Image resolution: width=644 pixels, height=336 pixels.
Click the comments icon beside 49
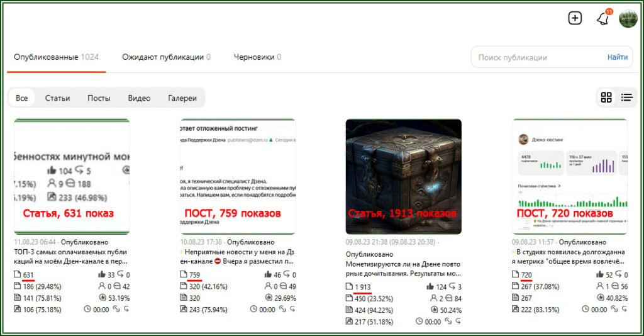tap(284, 286)
